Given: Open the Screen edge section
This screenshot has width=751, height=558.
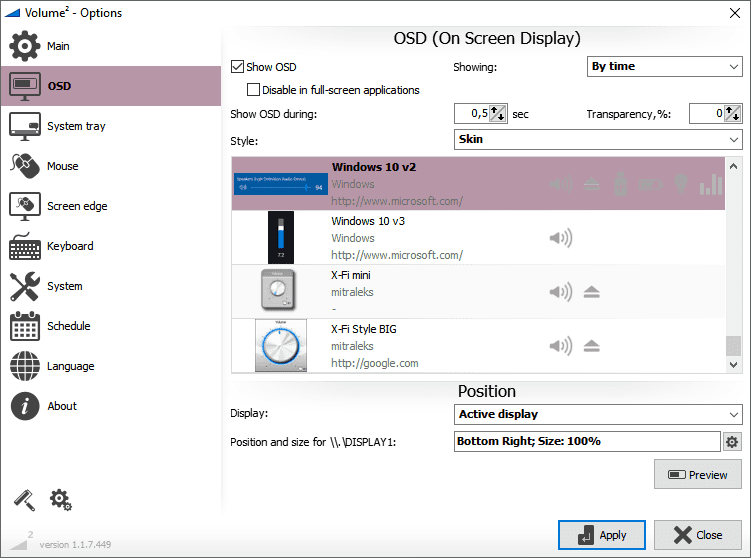Looking at the screenshot, I should [x=111, y=206].
